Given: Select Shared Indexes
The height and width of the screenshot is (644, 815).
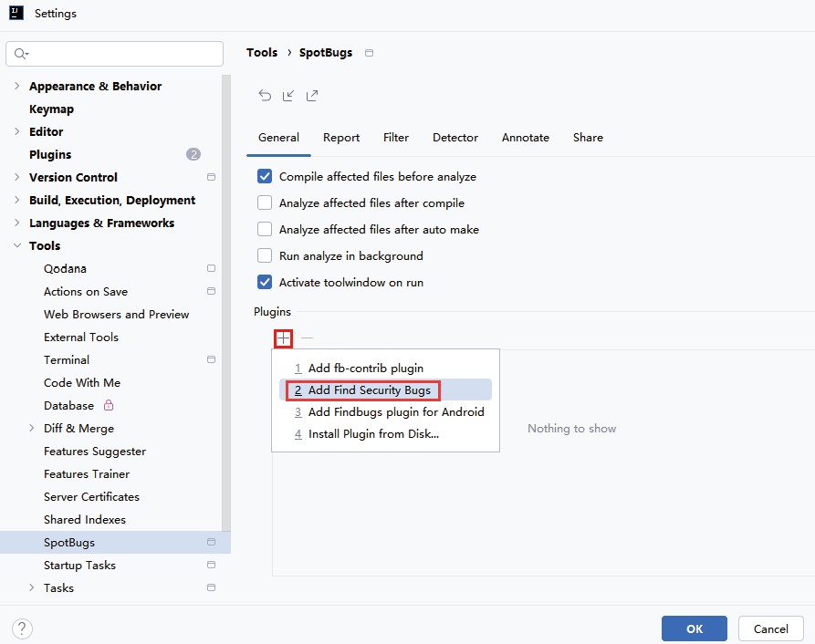Looking at the screenshot, I should pyautogui.click(x=85, y=520).
